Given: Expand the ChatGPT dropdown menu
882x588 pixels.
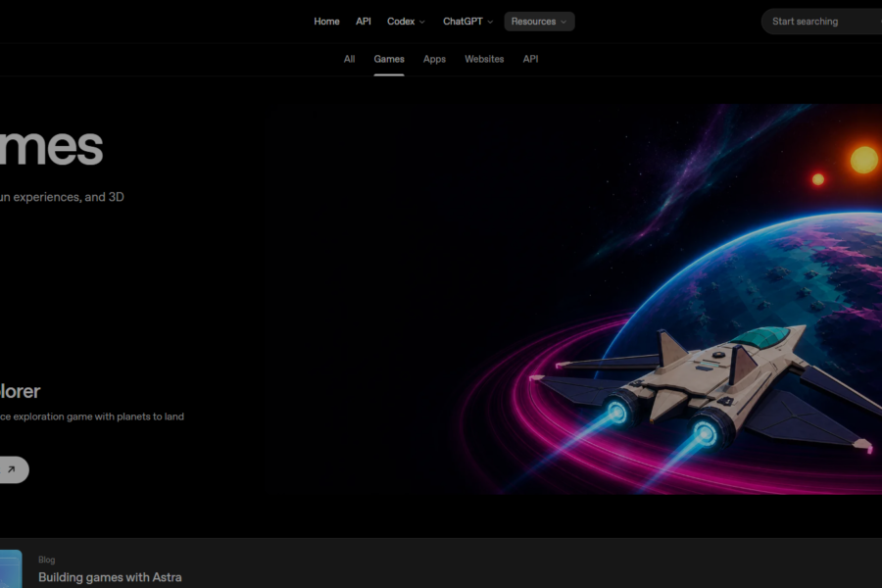Looking at the screenshot, I should [x=467, y=22].
